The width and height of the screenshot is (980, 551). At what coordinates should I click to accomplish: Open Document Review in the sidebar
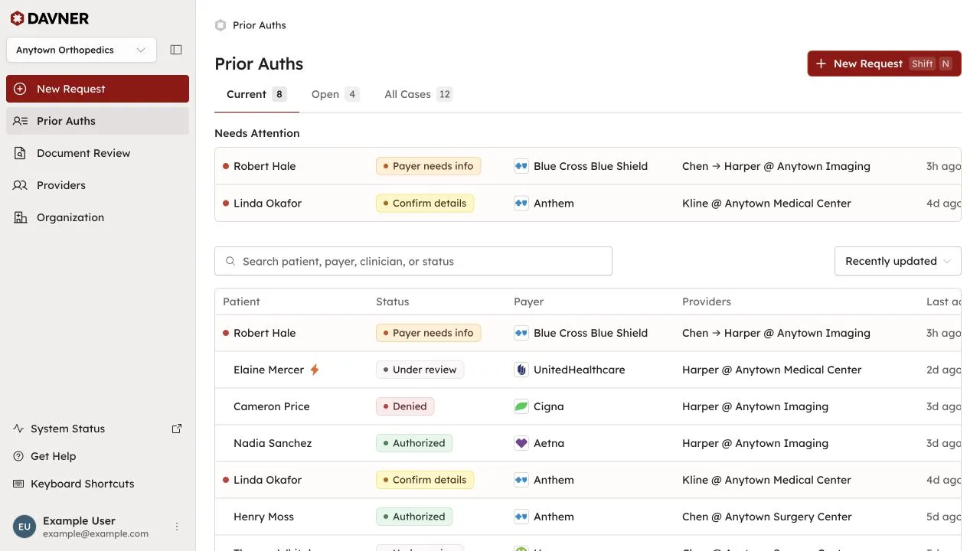[97, 153]
